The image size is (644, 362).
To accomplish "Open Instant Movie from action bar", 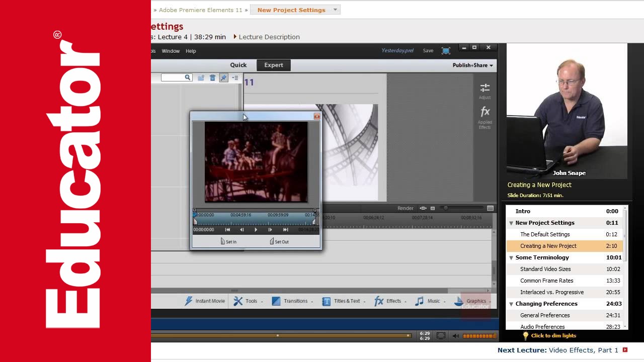I will click(x=205, y=301).
